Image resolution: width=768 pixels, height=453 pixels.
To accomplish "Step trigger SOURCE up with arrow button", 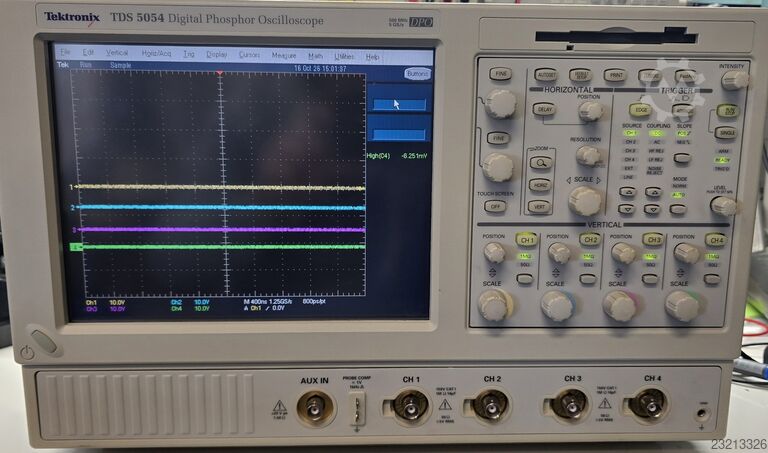I will point(627,191).
